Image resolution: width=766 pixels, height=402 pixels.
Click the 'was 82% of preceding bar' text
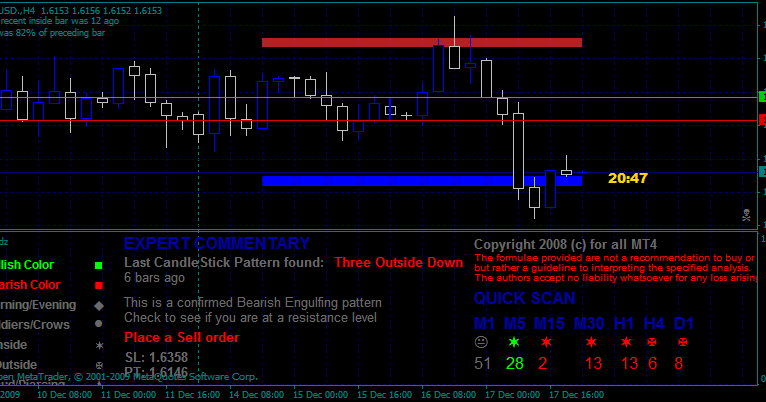pyautogui.click(x=52, y=33)
